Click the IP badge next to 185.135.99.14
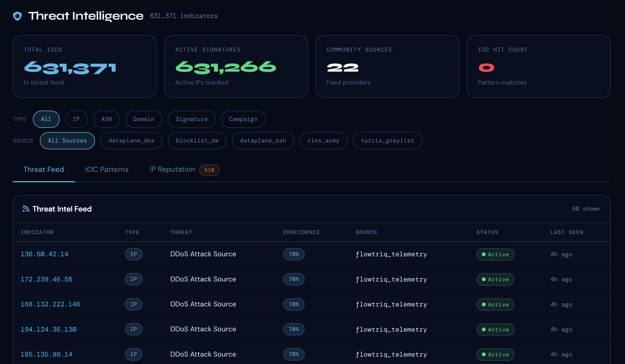The width and height of the screenshot is (625, 364). 133,354
